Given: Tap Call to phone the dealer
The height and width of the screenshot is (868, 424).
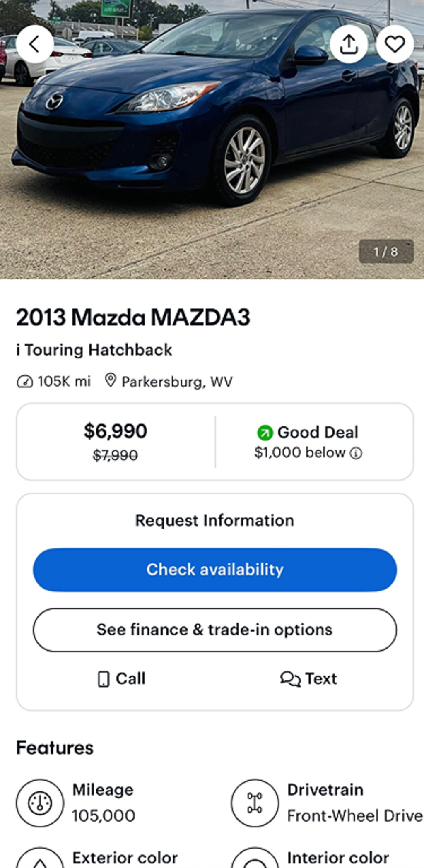Looking at the screenshot, I should click(x=121, y=679).
